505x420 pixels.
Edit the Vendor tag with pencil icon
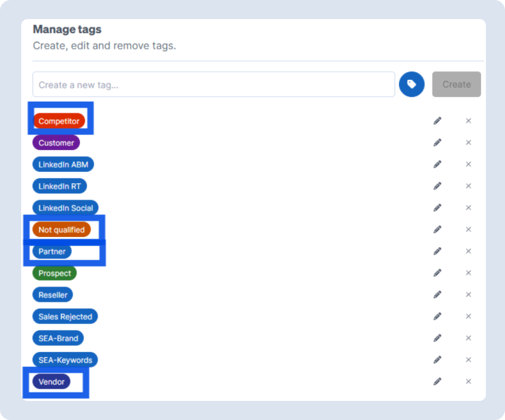point(437,381)
